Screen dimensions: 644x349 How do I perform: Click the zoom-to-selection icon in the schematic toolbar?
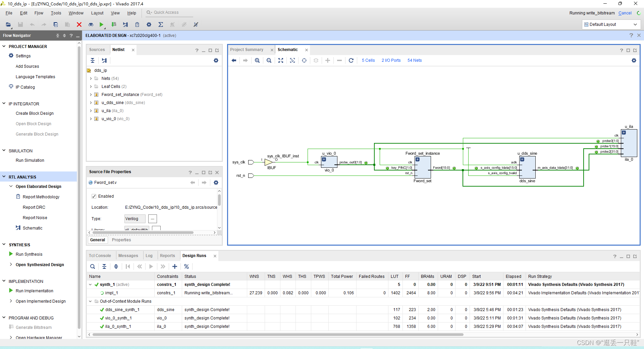coord(292,60)
